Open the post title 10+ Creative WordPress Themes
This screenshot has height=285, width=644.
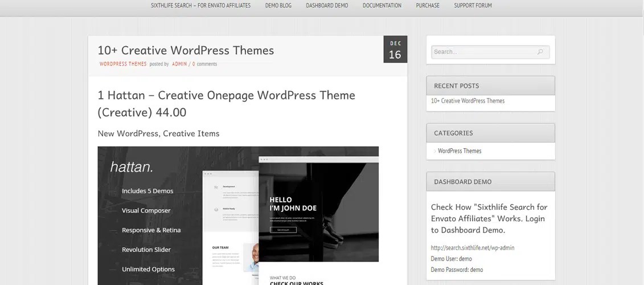186,50
